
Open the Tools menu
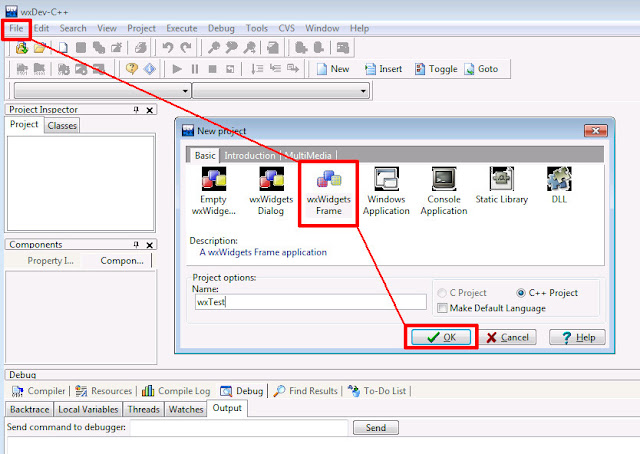coord(257,28)
